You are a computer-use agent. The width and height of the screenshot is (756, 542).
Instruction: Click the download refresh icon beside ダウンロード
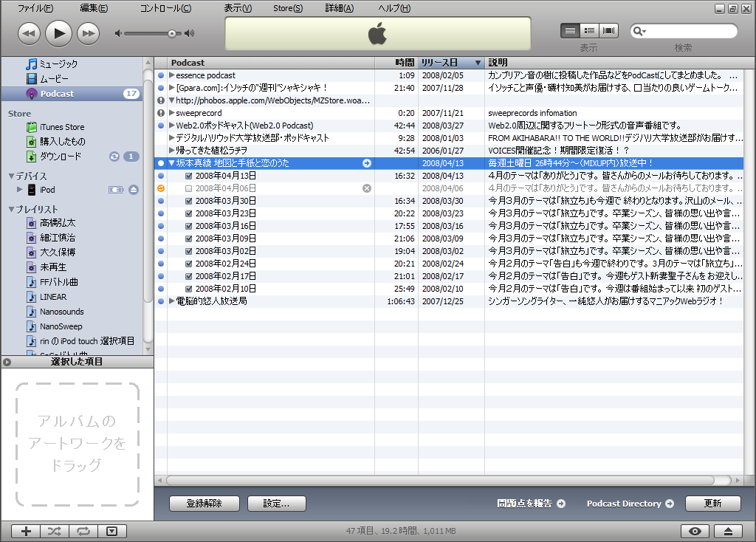pos(114,157)
